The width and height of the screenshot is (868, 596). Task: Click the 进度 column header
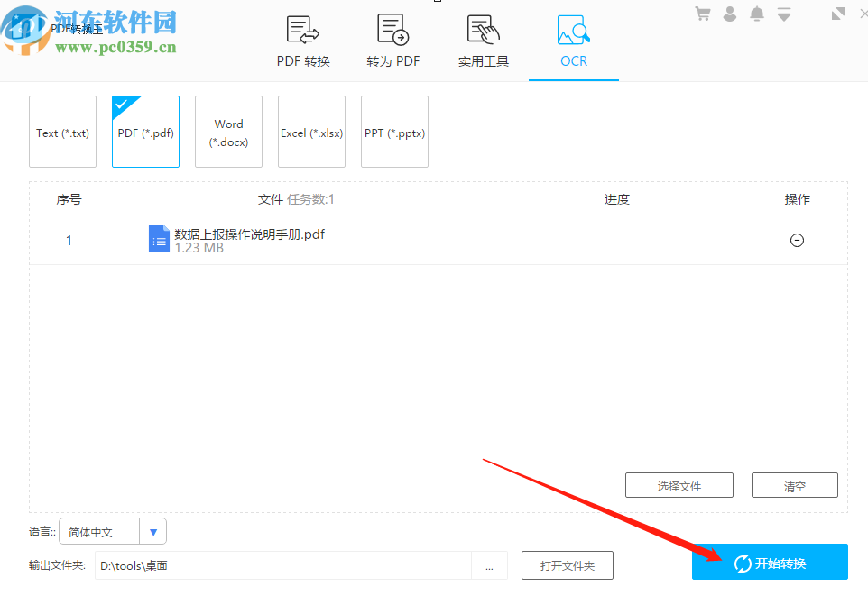tap(616, 199)
